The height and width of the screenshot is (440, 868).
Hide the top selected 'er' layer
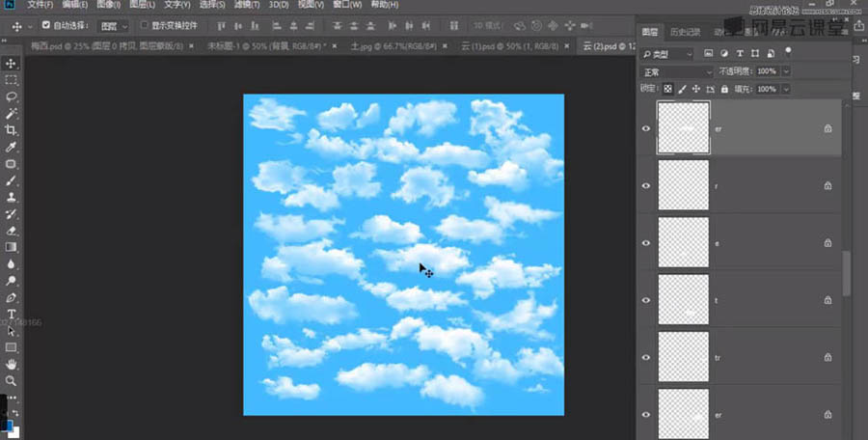(x=646, y=128)
